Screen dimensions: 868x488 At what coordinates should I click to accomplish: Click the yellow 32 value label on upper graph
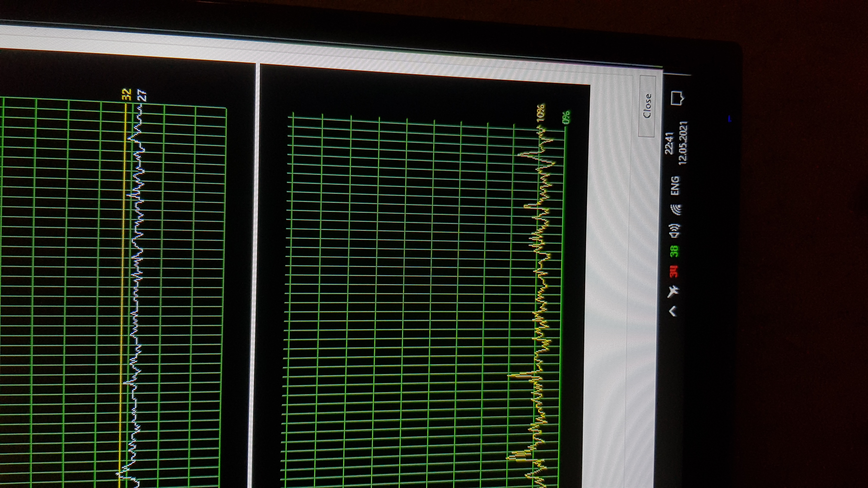coord(127,94)
